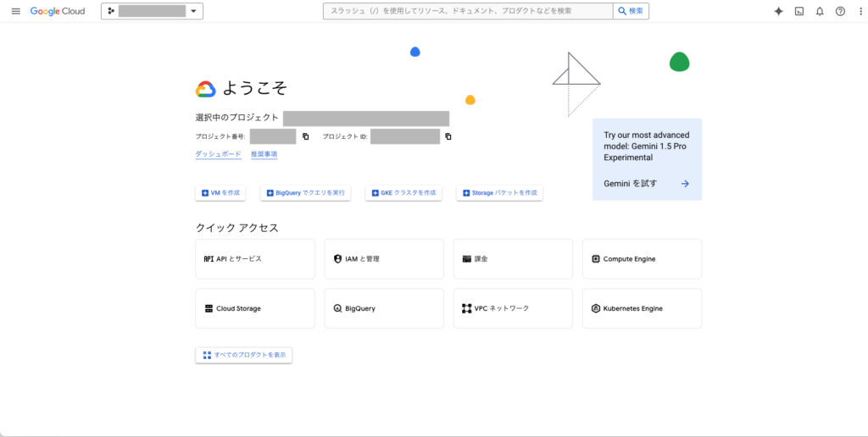Open the Compute Engine card

pos(643,259)
